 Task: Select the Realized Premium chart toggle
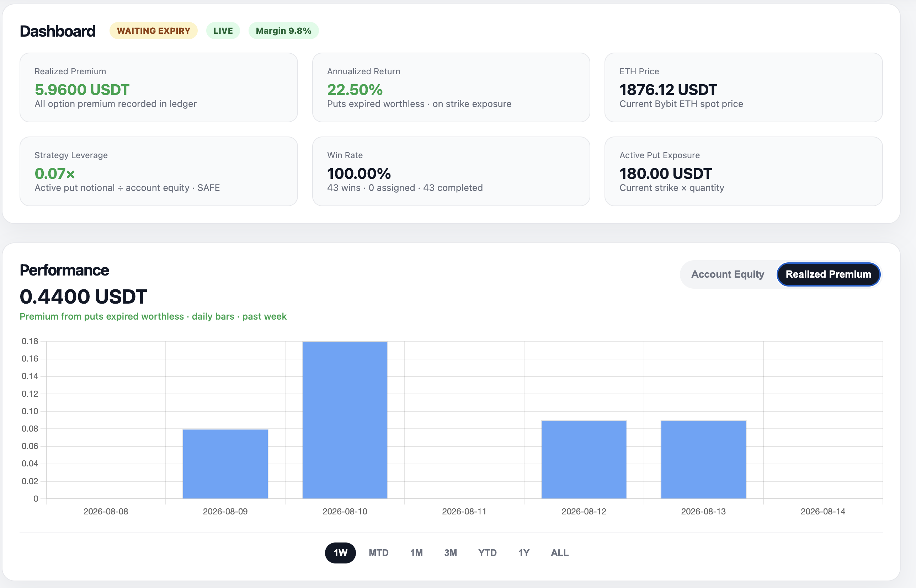(828, 274)
